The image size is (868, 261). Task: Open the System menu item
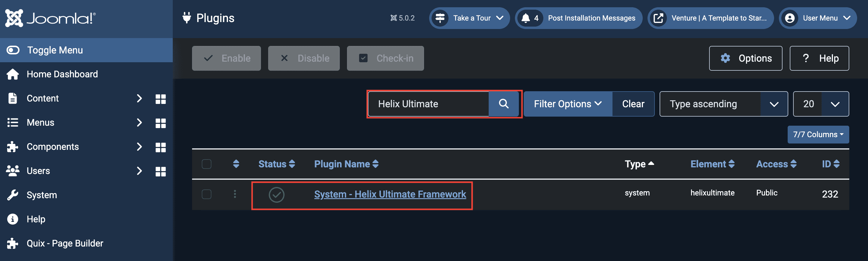42,195
